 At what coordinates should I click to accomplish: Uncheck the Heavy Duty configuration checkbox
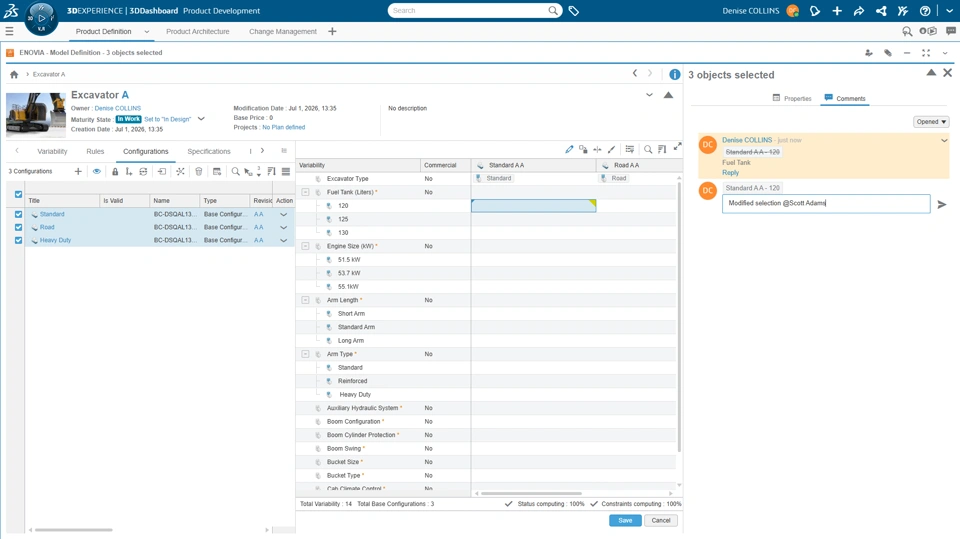click(x=18, y=240)
